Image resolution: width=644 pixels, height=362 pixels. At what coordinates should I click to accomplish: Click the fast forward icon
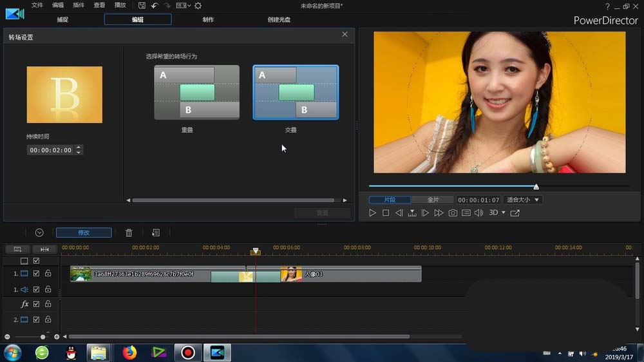click(x=439, y=213)
